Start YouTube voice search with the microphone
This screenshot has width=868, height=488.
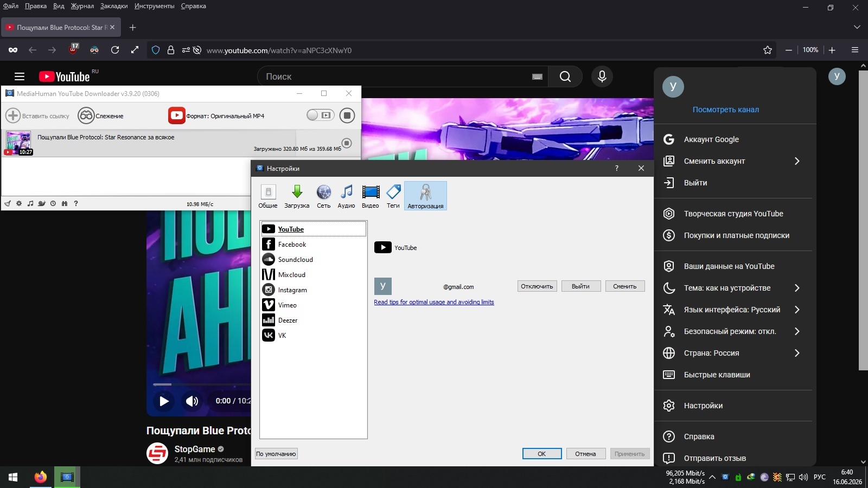pyautogui.click(x=602, y=76)
